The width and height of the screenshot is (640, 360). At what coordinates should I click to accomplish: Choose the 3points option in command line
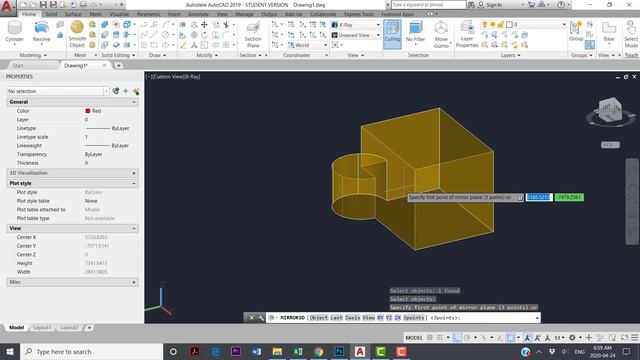pyautogui.click(x=414, y=318)
